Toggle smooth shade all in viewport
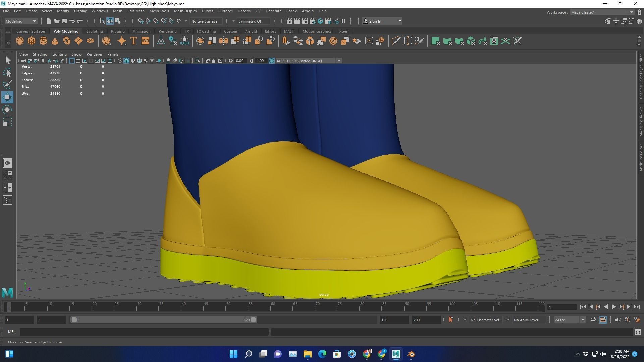The height and width of the screenshot is (362, 644). click(x=126, y=61)
